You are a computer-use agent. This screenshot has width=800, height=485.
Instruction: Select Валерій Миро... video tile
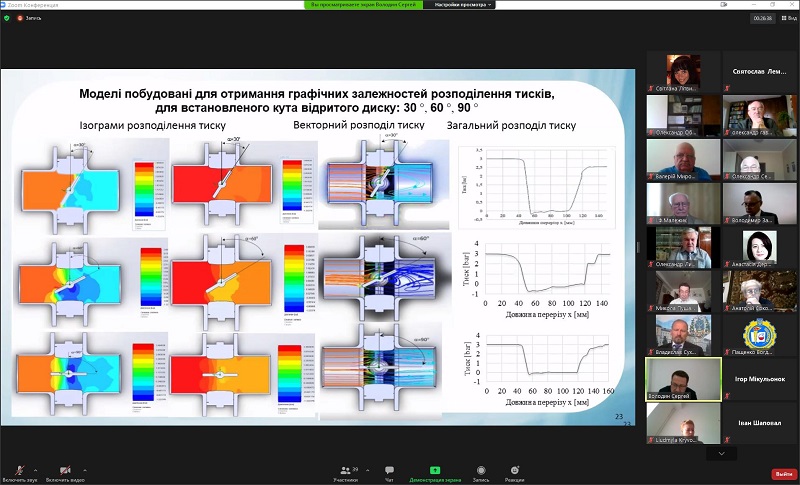(683, 160)
